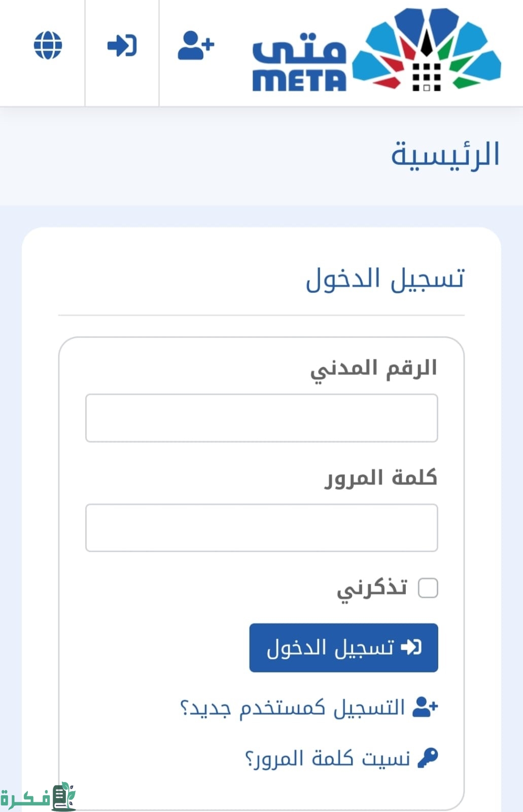Open the الرئيسية home breadcrumb
The height and width of the screenshot is (812, 523).
pyautogui.click(x=445, y=155)
